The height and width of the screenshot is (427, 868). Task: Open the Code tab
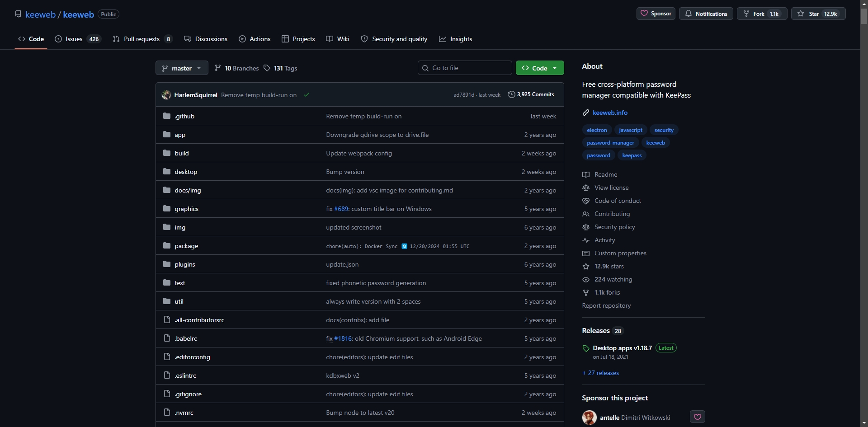[31, 39]
